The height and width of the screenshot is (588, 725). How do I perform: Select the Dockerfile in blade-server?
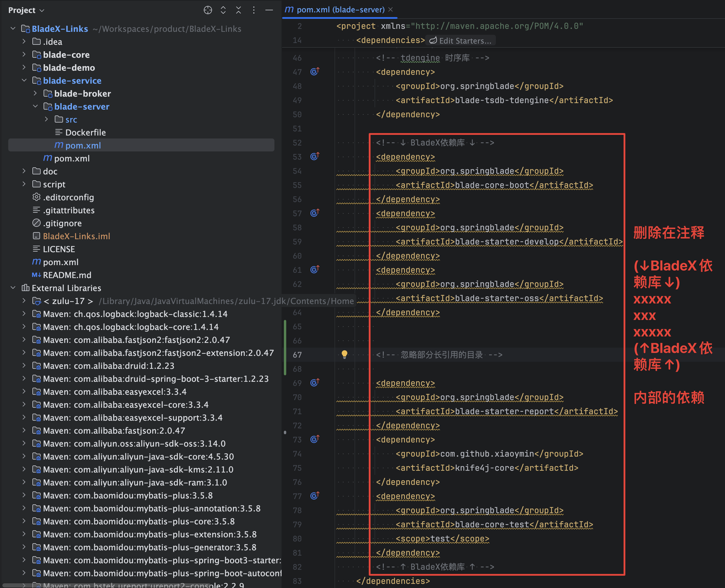(85, 133)
